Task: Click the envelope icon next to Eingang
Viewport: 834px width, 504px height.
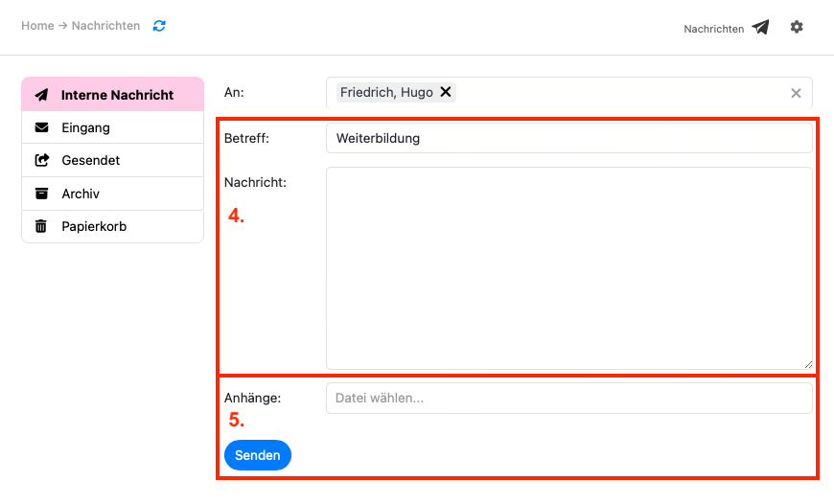Action: (41, 127)
